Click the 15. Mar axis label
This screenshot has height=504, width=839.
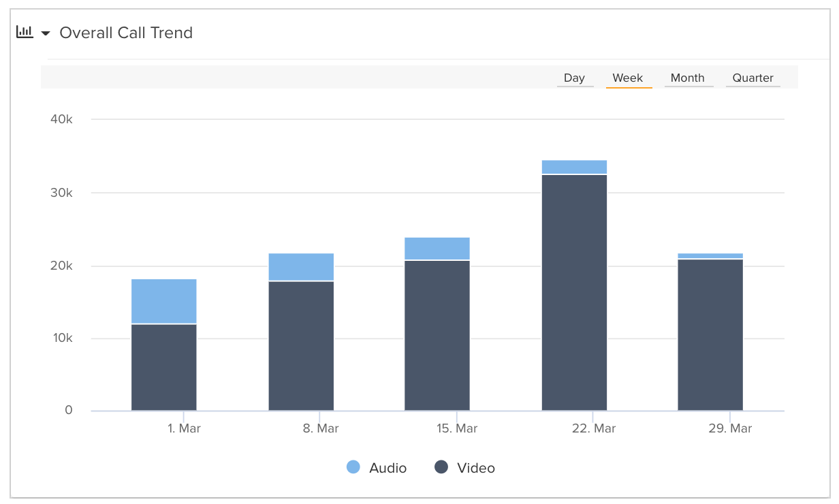pyautogui.click(x=457, y=428)
